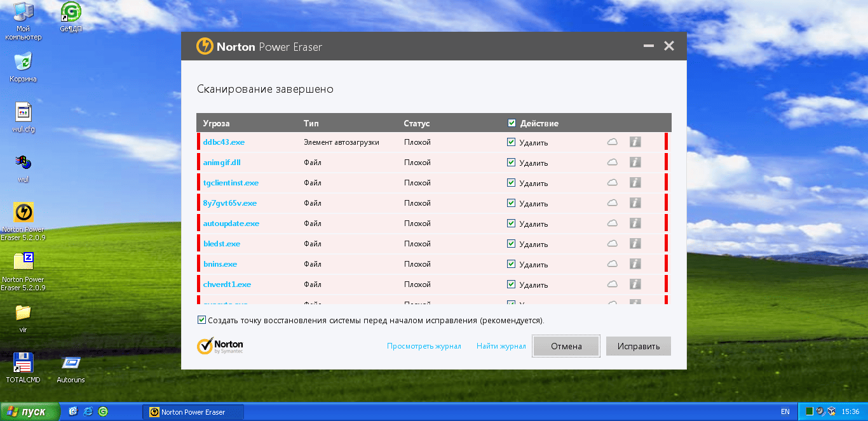Uncheck Удалить for 8y7gvt65v.exe

coord(511,203)
